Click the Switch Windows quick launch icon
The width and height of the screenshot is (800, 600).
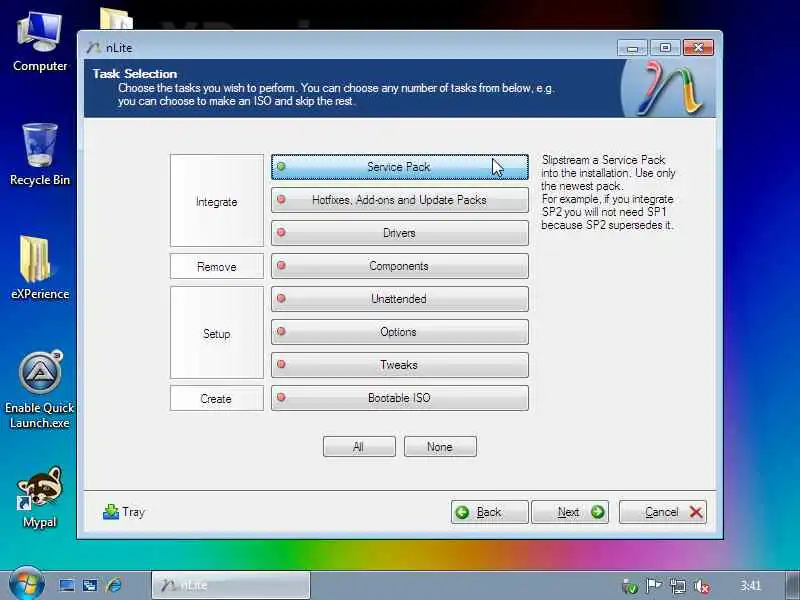coord(90,585)
